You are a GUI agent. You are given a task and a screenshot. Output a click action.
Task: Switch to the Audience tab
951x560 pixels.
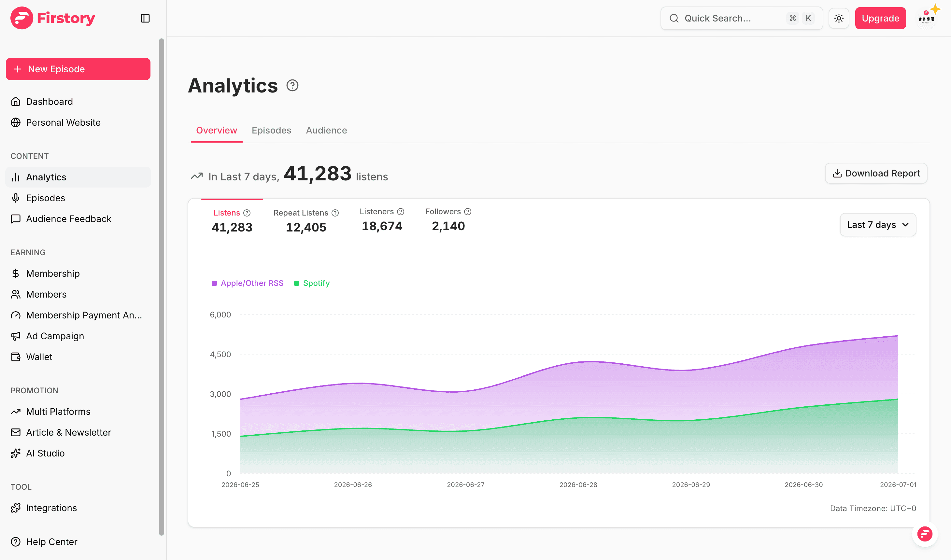326,130
